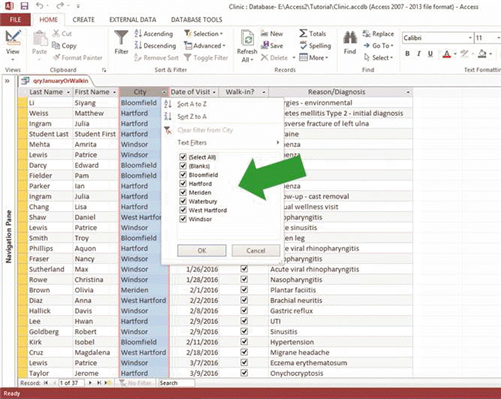Switch to the CREATE ribbon tab
The height and width of the screenshot is (399, 501).
pyautogui.click(x=83, y=20)
